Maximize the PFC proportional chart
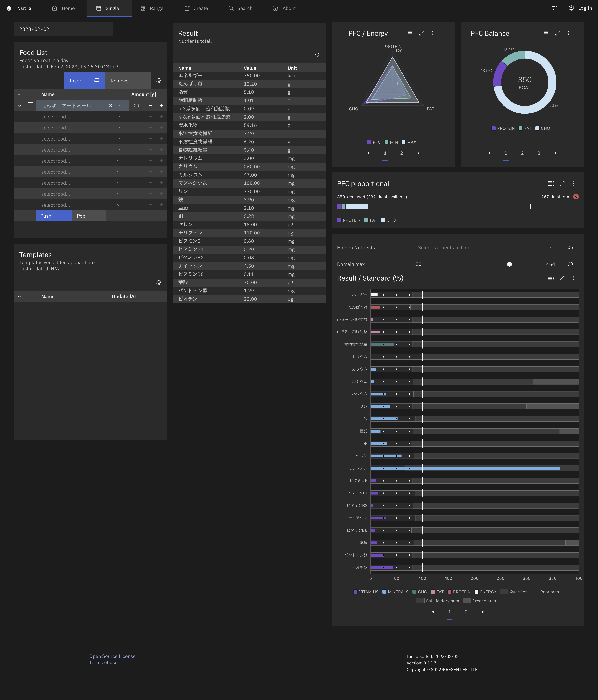Screen dimensions: 598x700 click(x=562, y=183)
